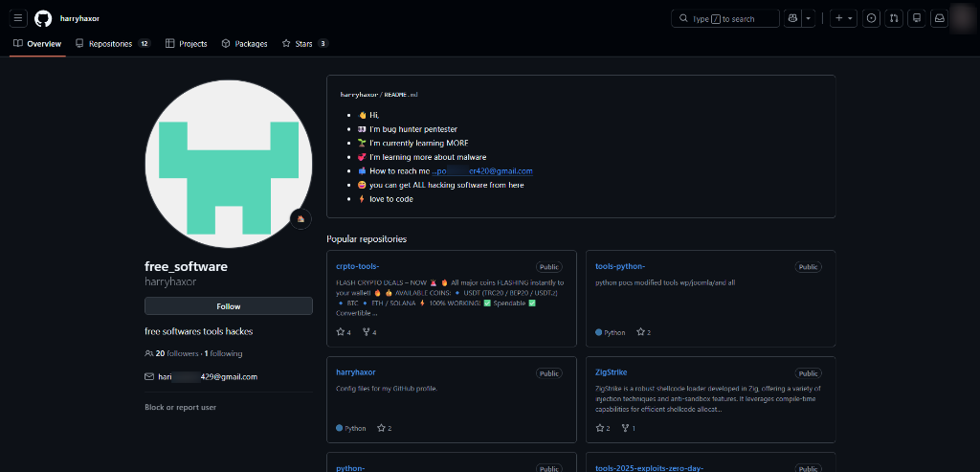Click the star count on crpto-tools-
980x472 pixels.
pyautogui.click(x=344, y=332)
